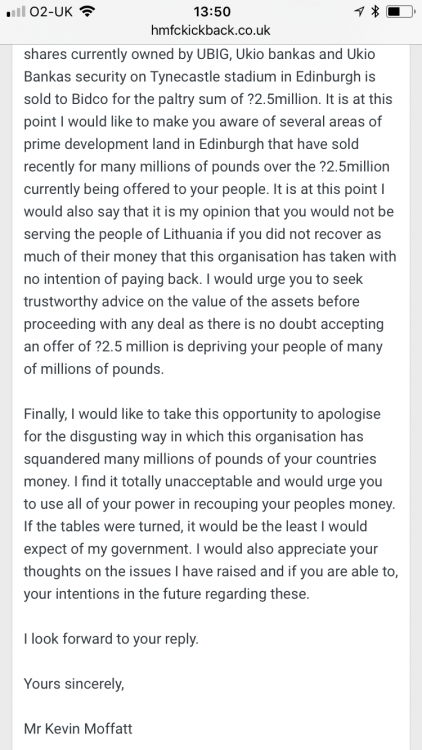The width and height of the screenshot is (422, 750).
Task: Tap the hmfckickback.co.uk address bar
Action: pos(211,30)
